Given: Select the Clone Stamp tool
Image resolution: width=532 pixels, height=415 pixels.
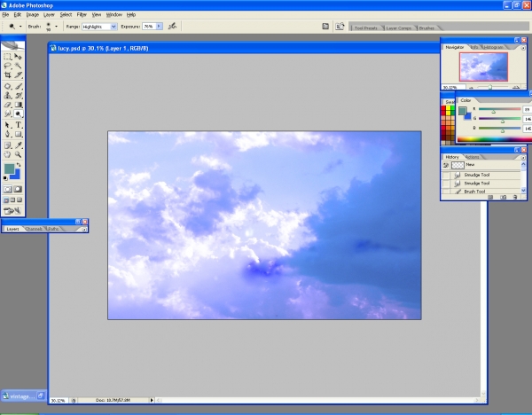Looking at the screenshot, I should [7, 96].
